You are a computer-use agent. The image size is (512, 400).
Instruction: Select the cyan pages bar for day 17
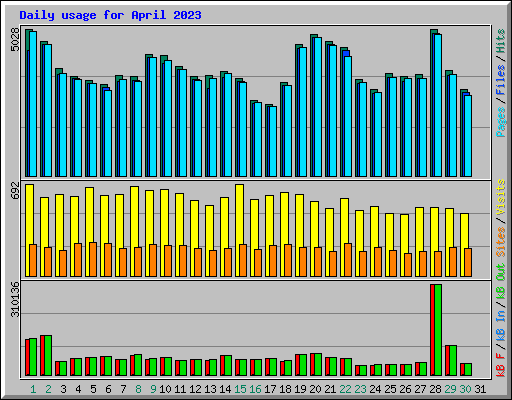(273, 141)
